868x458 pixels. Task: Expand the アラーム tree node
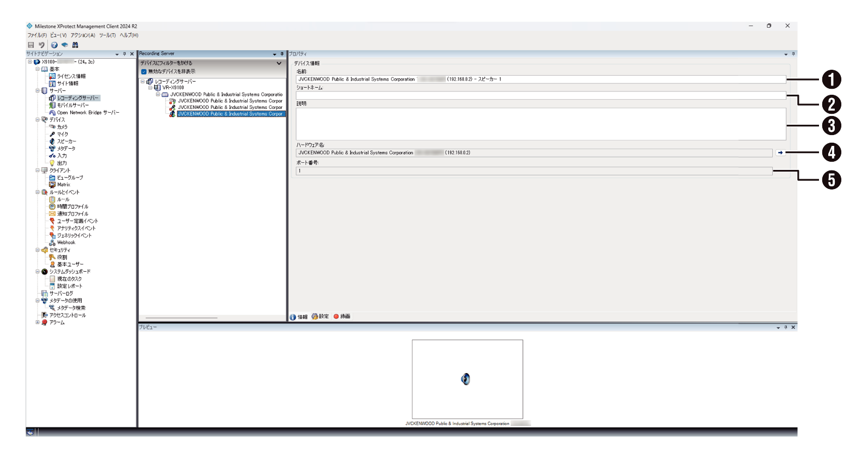[38, 322]
